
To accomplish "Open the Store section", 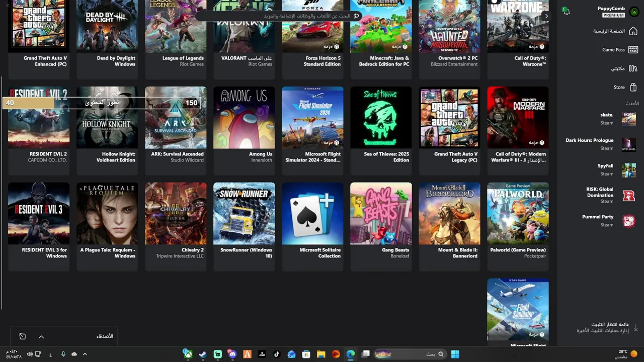I will click(625, 87).
